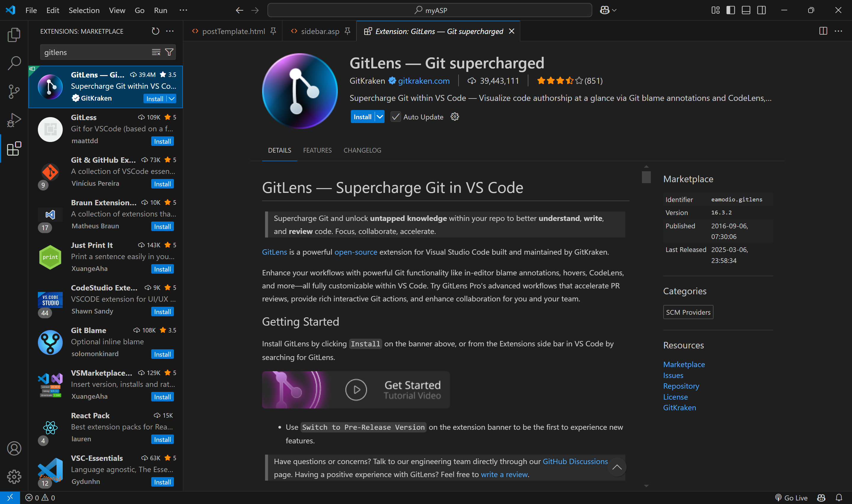Select the VSC-Essentials extension entry
The width and height of the screenshot is (852, 504).
(x=106, y=470)
